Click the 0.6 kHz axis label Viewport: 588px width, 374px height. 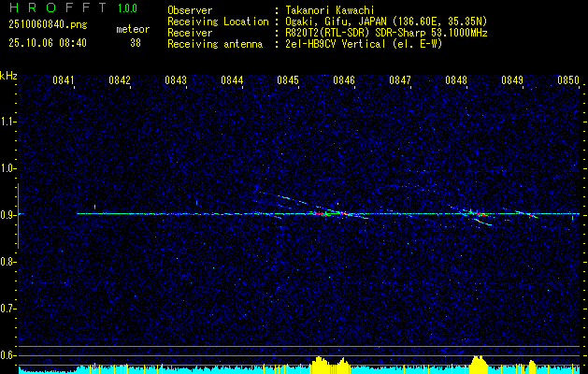pyautogui.click(x=8, y=355)
